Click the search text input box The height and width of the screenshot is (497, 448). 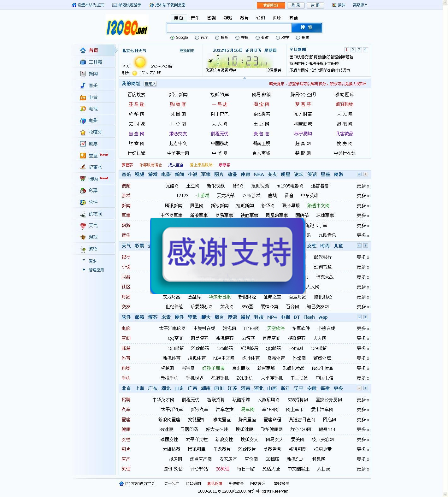coord(229,28)
